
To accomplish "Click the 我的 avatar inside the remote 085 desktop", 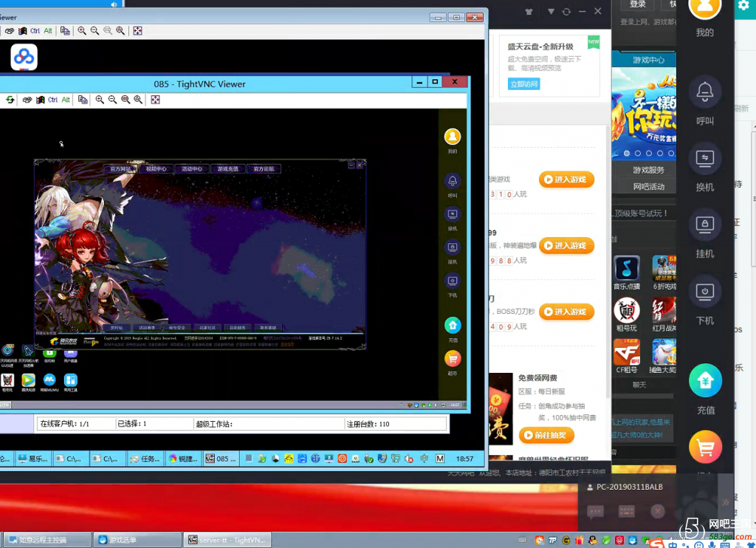I will (453, 137).
